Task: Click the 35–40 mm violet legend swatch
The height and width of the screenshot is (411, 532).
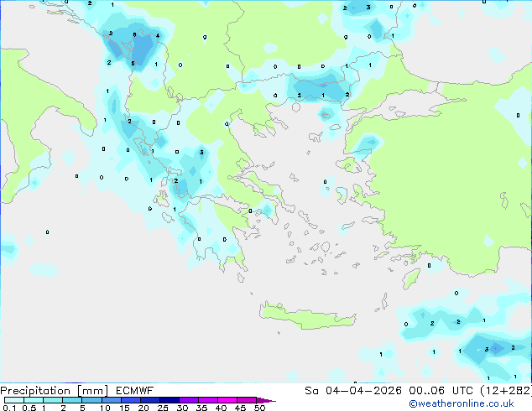Action: tap(207, 400)
